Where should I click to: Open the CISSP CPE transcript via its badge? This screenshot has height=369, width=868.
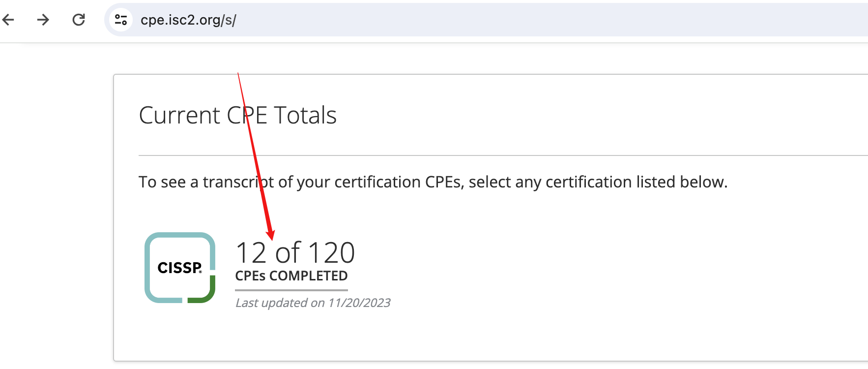pos(180,269)
